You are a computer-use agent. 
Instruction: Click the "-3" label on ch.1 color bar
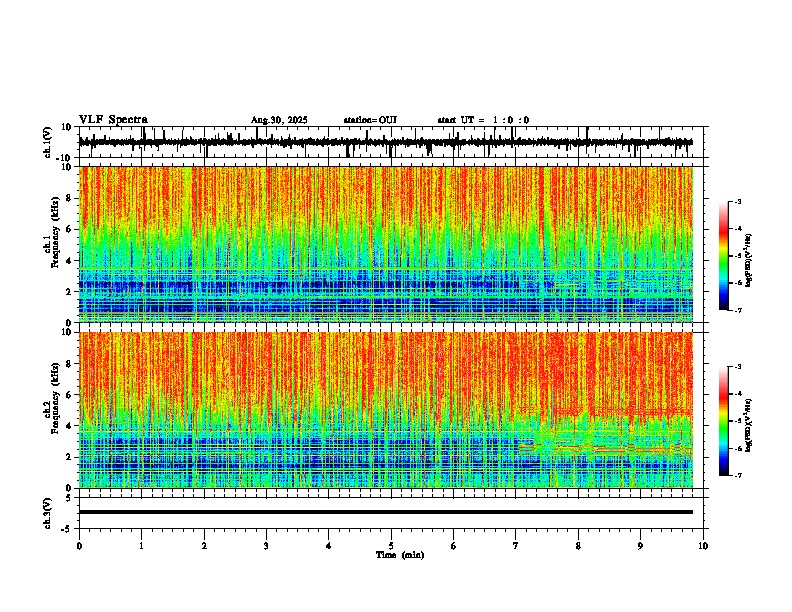(x=737, y=201)
